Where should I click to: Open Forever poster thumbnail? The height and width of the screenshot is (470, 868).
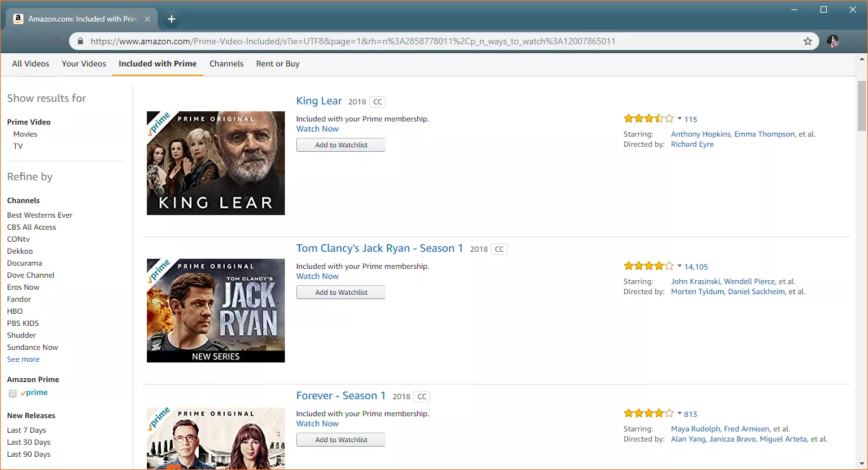pyautogui.click(x=216, y=438)
